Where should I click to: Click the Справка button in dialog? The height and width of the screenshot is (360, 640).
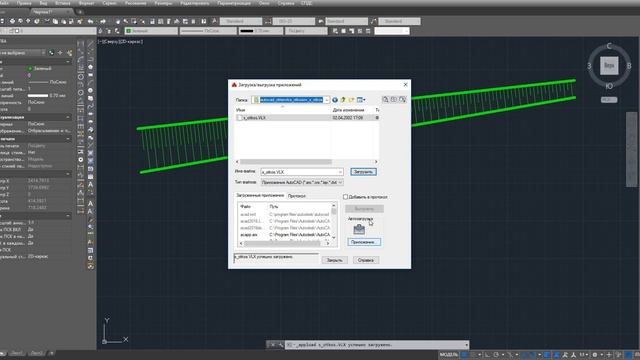coord(366,260)
